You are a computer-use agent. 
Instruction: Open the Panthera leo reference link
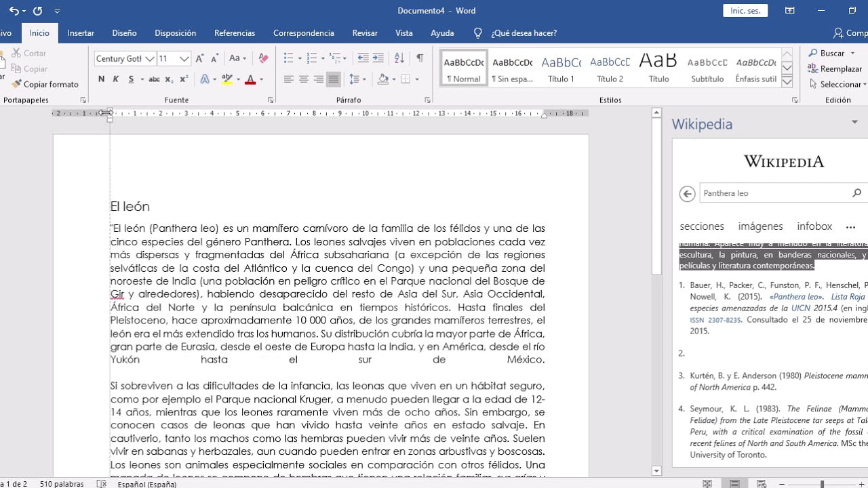click(797, 297)
